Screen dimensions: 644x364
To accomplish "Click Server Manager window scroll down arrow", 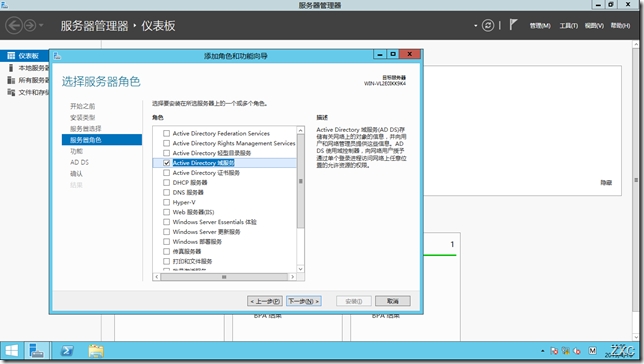I will coord(636,336).
